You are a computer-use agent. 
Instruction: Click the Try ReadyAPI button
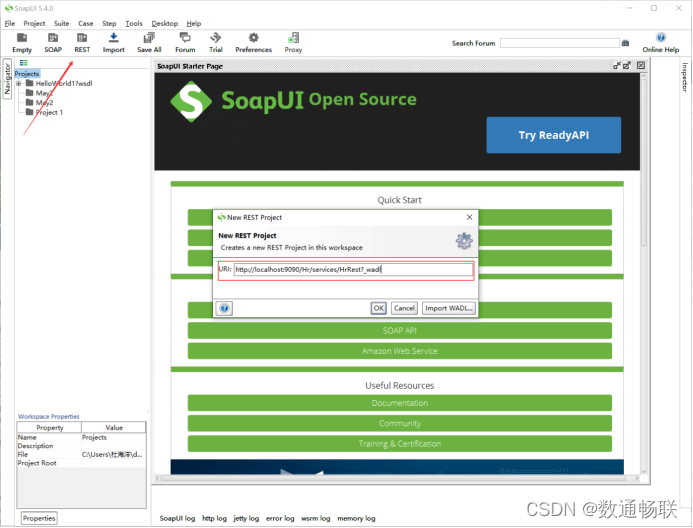554,135
